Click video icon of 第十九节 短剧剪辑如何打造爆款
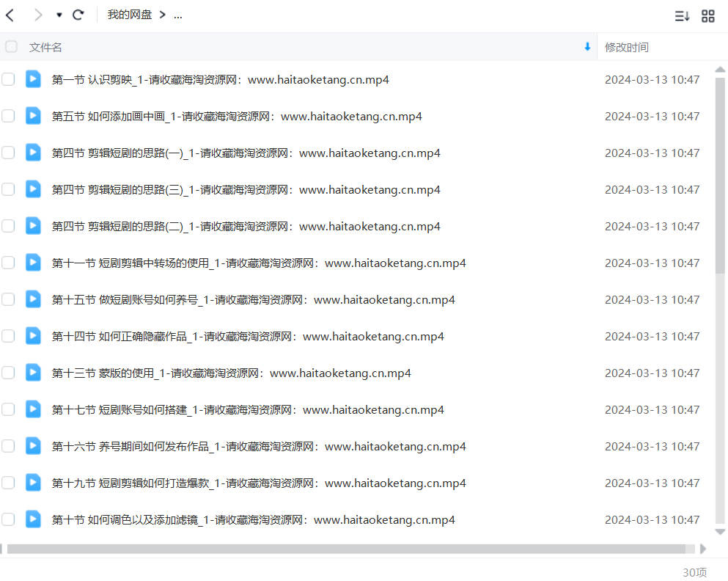The width and height of the screenshot is (728, 581). point(33,483)
